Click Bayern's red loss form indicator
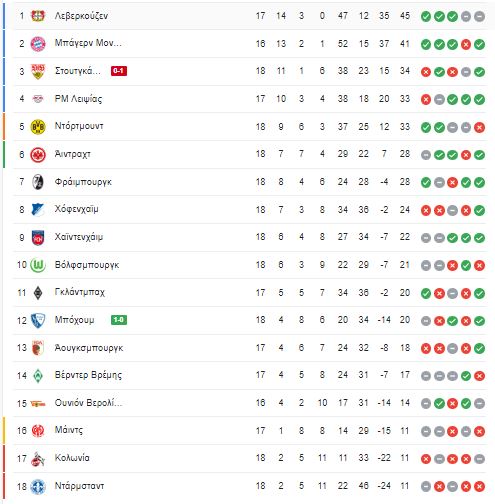The image size is (495, 504). (x=466, y=44)
